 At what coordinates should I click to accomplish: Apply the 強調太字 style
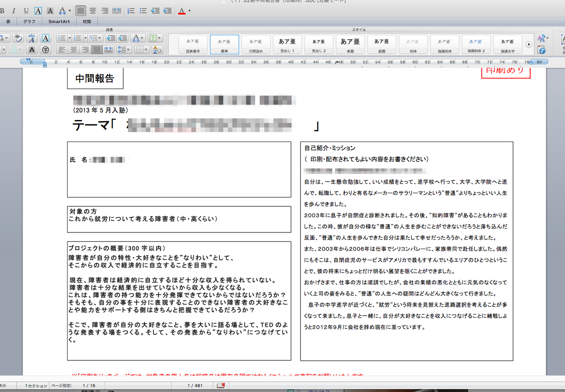508,45
